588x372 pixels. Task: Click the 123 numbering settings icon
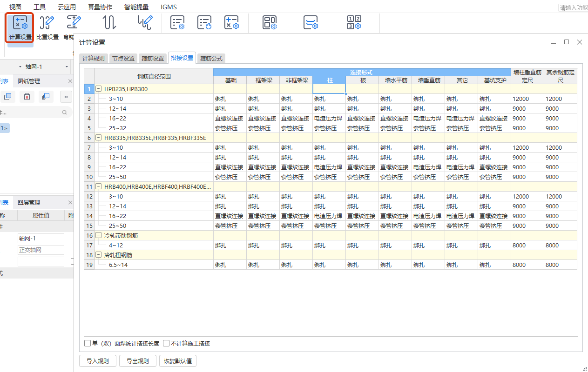[x=354, y=22]
